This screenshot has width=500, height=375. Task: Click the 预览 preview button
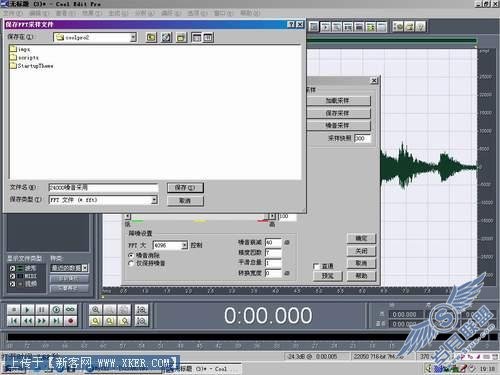pos(328,276)
